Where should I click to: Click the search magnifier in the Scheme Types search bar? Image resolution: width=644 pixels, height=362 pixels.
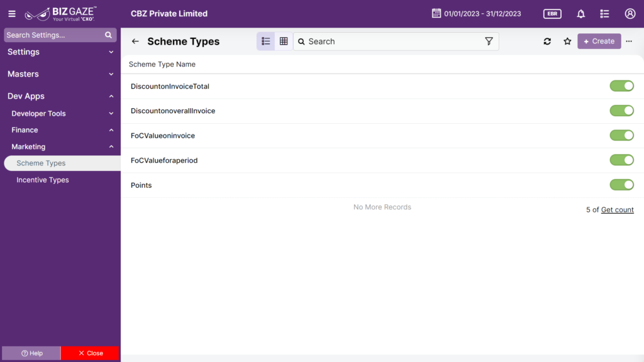click(301, 41)
